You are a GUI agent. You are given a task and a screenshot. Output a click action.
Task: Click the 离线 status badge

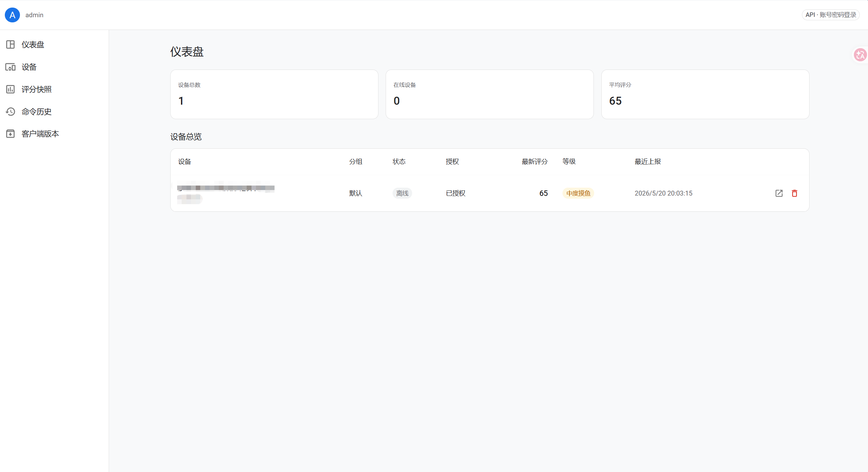point(402,193)
